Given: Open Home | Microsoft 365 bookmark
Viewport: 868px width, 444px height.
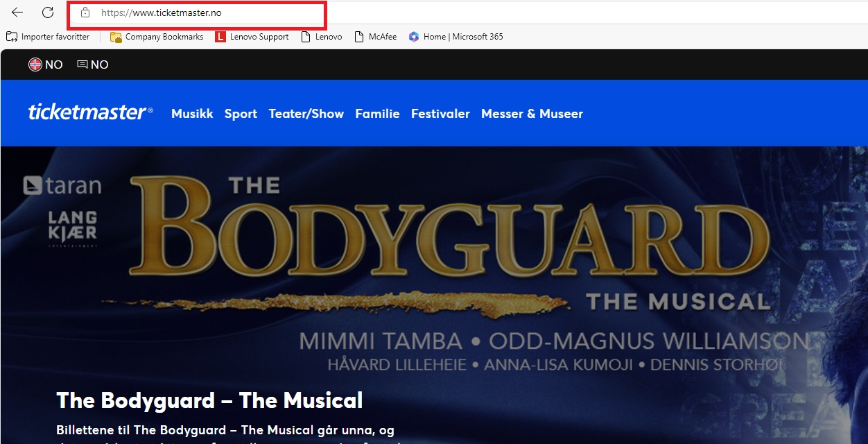Looking at the screenshot, I should point(456,37).
